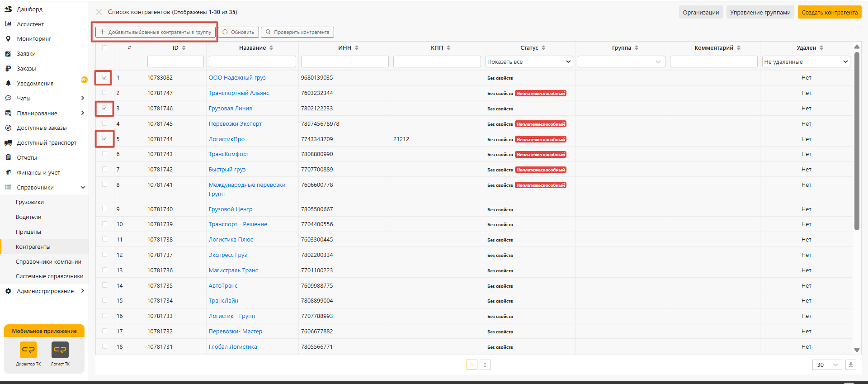Open Уведомления with the bell icon

8,83
